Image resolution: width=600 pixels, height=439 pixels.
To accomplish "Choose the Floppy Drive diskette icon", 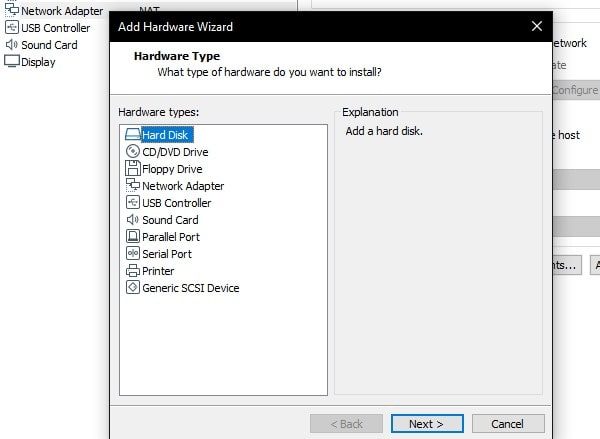I will tap(133, 168).
